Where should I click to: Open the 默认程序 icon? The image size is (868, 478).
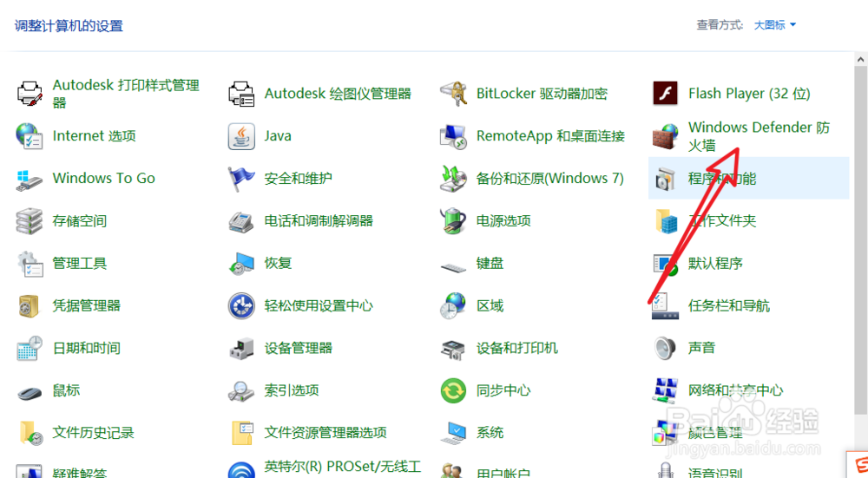[666, 264]
